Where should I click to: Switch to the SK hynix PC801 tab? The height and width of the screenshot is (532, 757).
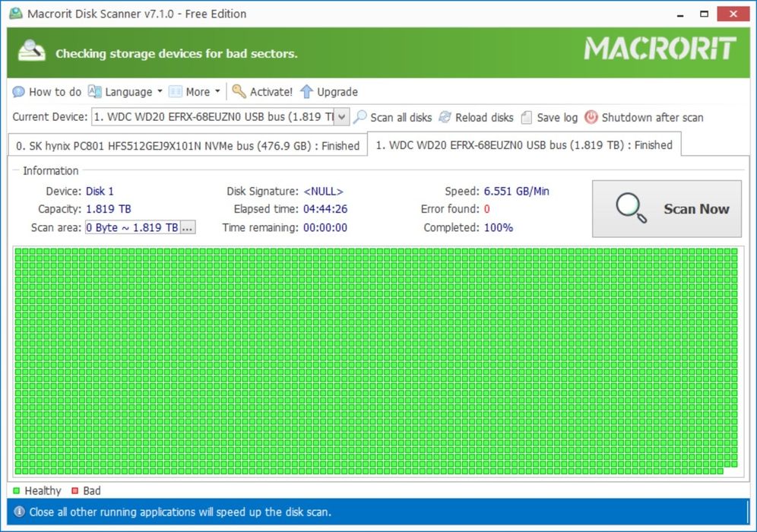pos(187,146)
